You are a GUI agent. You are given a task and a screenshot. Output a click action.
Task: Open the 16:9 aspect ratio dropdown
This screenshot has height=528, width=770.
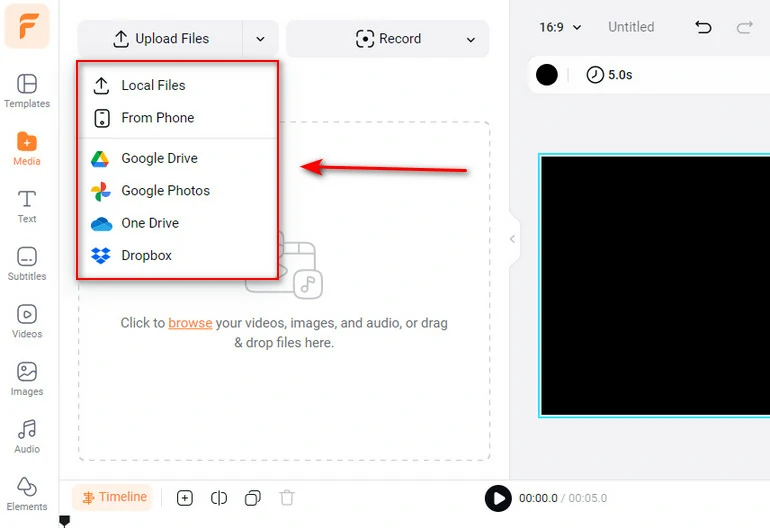coord(560,27)
